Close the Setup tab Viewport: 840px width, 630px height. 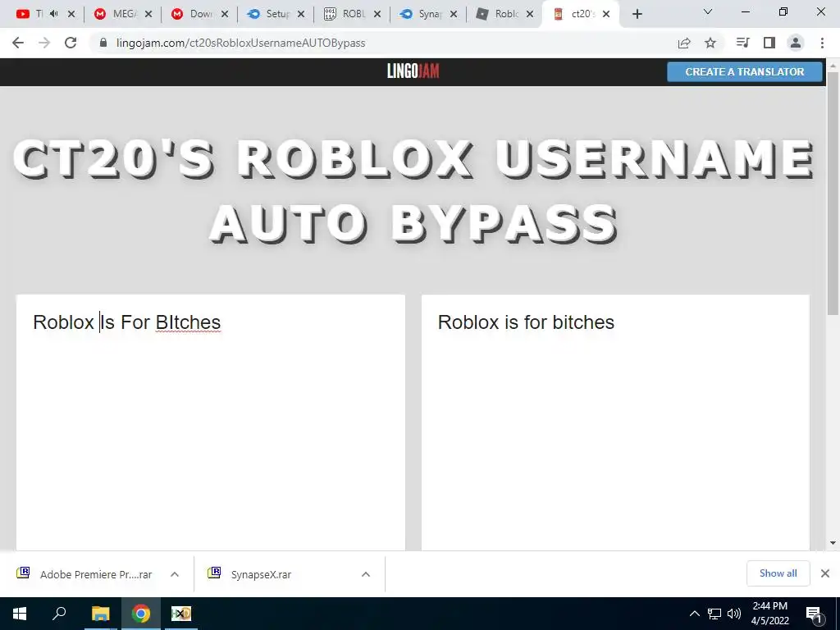click(301, 15)
